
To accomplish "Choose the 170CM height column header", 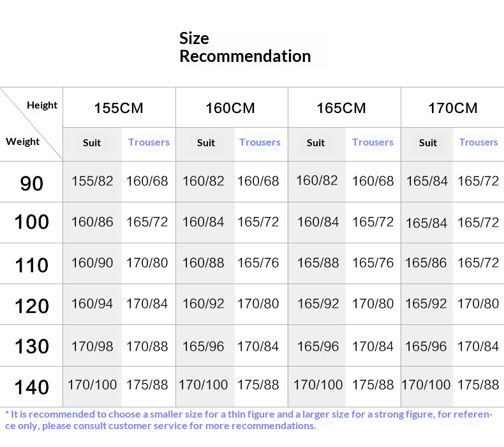I will click(452, 108).
